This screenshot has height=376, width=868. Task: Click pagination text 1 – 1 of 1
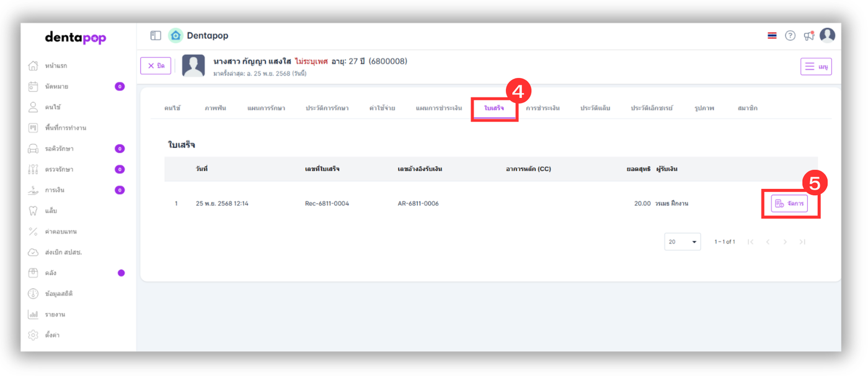point(725,242)
